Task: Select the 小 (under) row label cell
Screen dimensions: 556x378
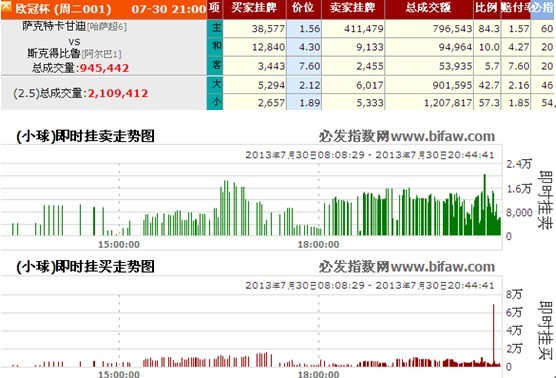Action: pos(215,102)
